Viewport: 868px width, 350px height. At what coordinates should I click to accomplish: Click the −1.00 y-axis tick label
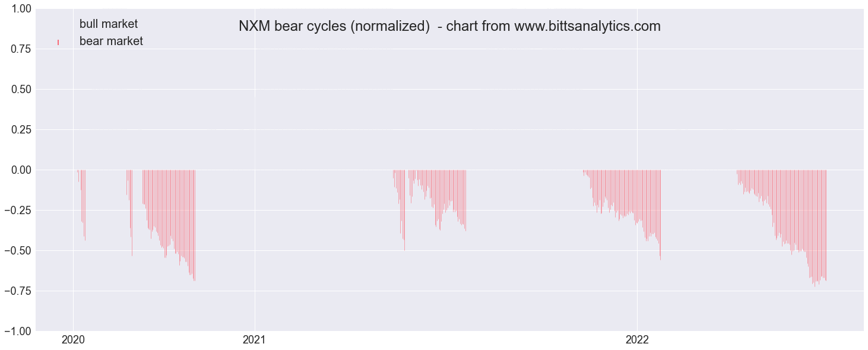point(17,331)
